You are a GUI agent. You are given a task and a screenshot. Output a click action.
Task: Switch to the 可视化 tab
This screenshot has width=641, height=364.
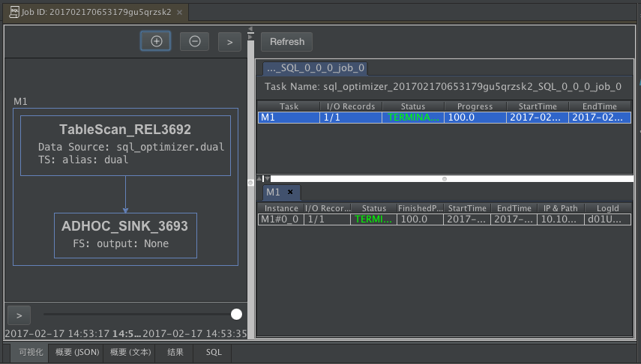click(30, 352)
